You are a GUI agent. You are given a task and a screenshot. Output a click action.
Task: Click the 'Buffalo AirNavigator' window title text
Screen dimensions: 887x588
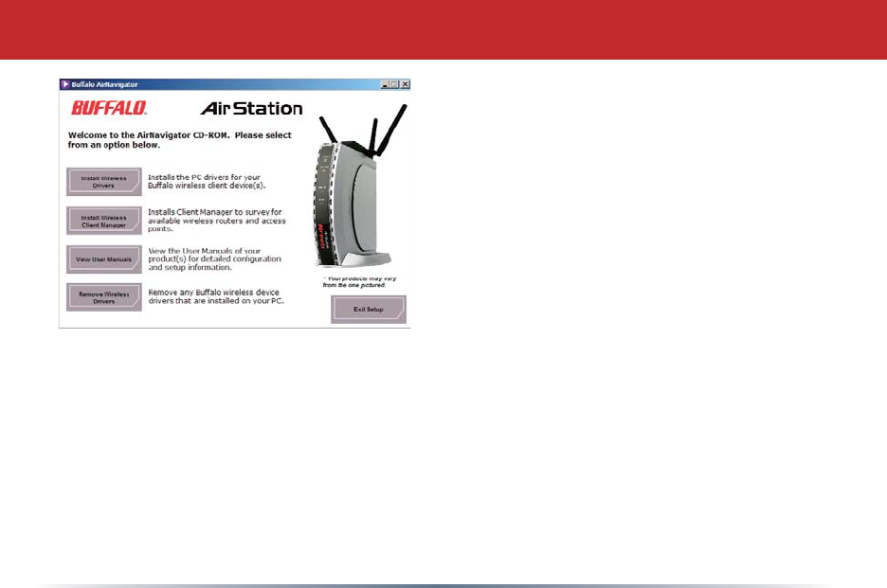tap(104, 84)
